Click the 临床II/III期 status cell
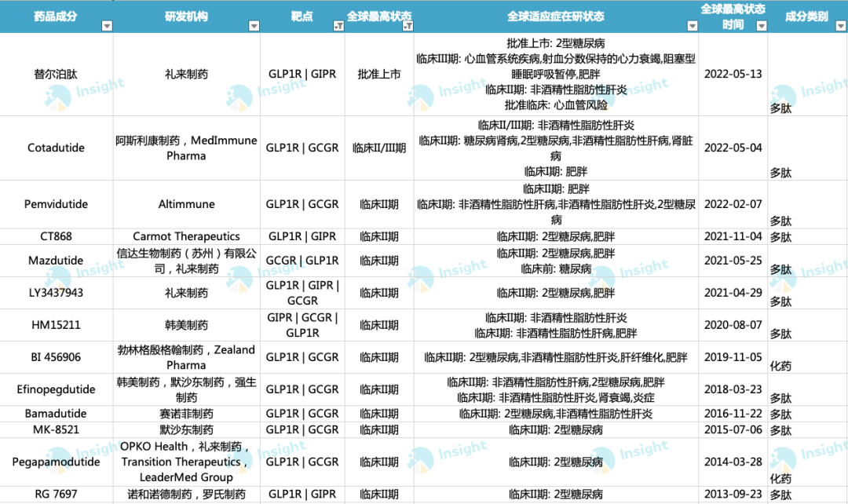The image size is (848, 504). pos(379,148)
